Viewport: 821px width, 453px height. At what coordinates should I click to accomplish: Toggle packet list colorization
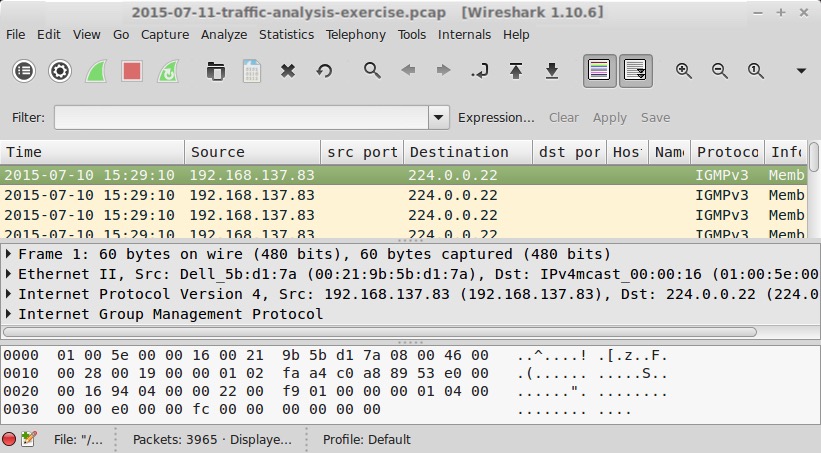coord(600,71)
